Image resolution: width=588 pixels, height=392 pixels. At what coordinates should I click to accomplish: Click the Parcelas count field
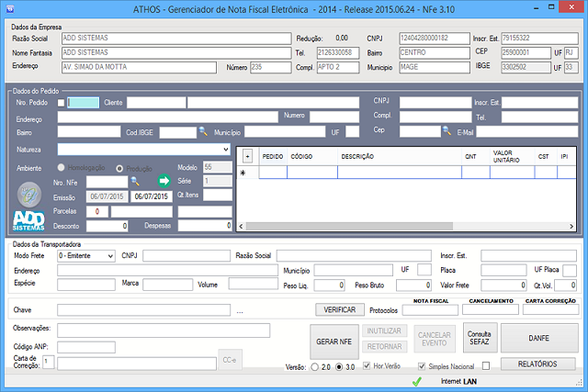tap(97, 212)
